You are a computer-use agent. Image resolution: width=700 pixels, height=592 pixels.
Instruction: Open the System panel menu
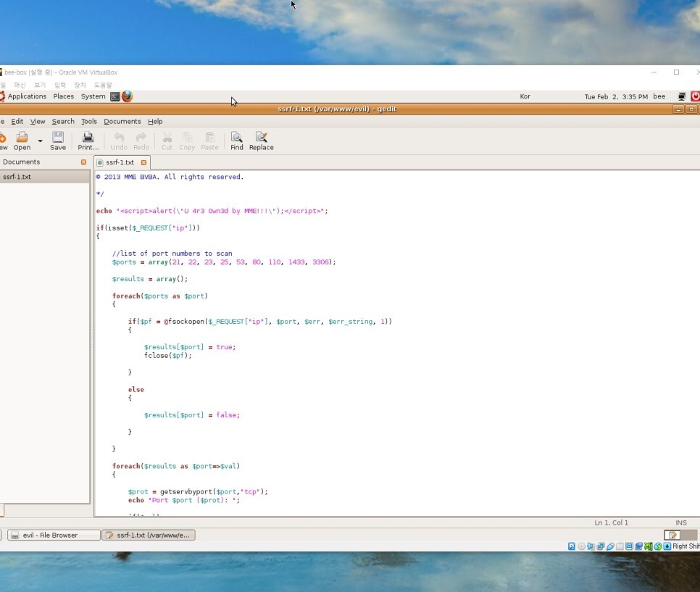pyautogui.click(x=93, y=96)
